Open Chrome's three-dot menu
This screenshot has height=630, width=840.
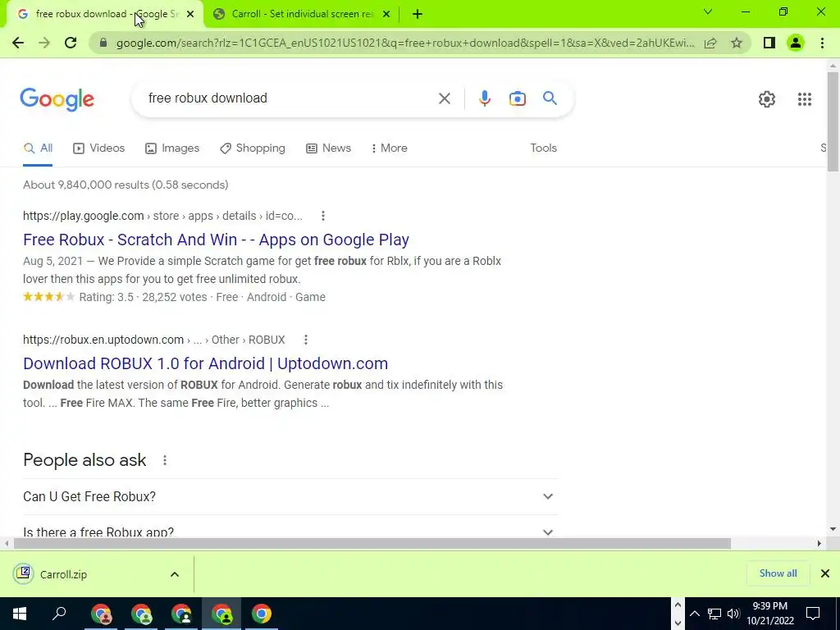click(x=822, y=43)
